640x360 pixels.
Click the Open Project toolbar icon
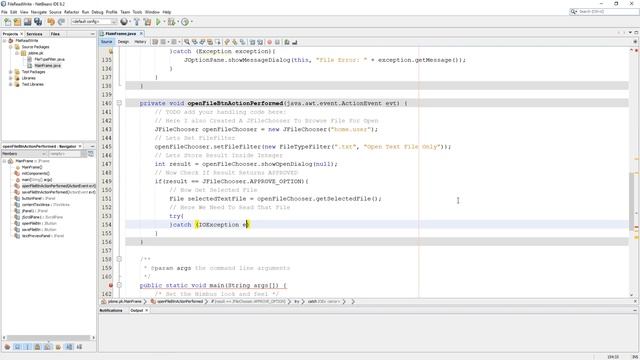(27, 22)
